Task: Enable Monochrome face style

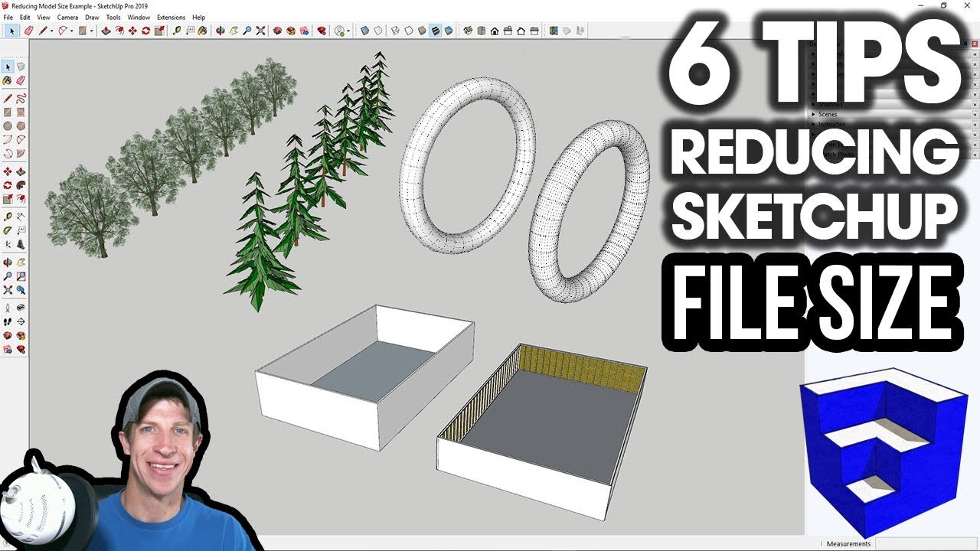Action: [449, 31]
